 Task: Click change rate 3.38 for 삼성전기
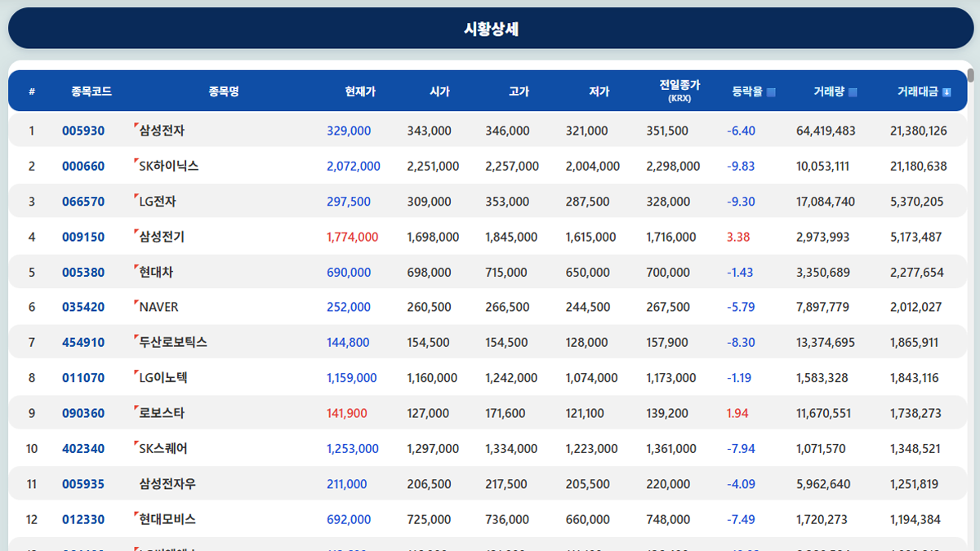(x=738, y=238)
